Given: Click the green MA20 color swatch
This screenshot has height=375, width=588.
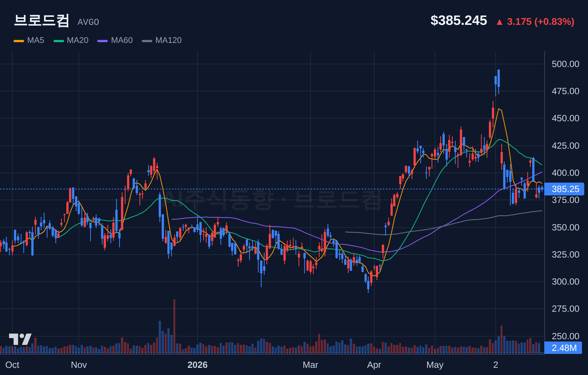Looking at the screenshot, I should pos(59,41).
